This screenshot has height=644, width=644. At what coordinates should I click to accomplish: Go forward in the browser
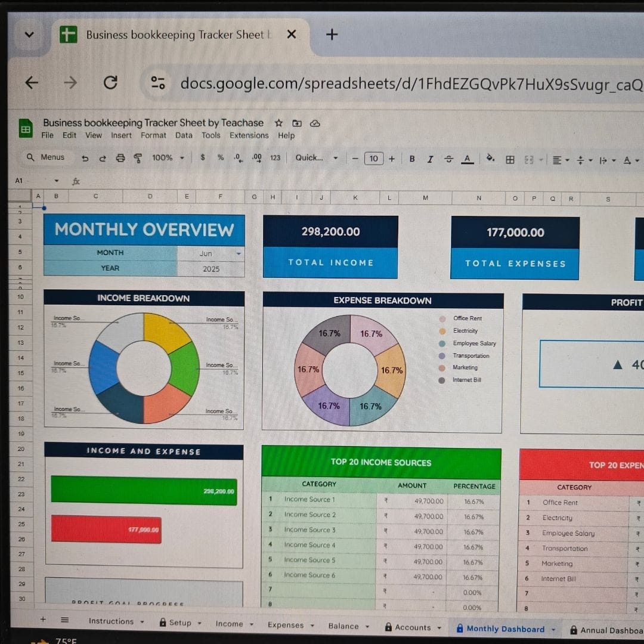[x=70, y=82]
